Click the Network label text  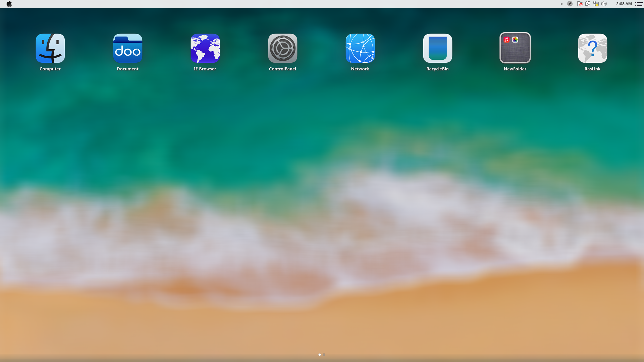point(360,69)
